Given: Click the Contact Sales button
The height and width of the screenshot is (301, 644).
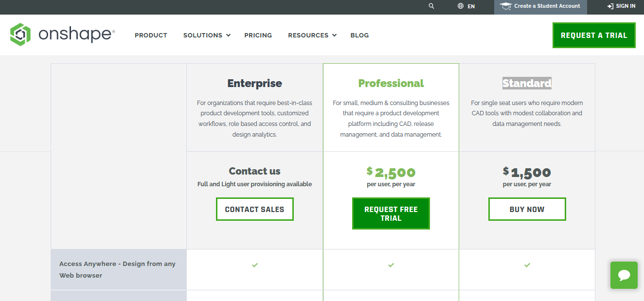Looking at the screenshot, I should [x=255, y=209].
